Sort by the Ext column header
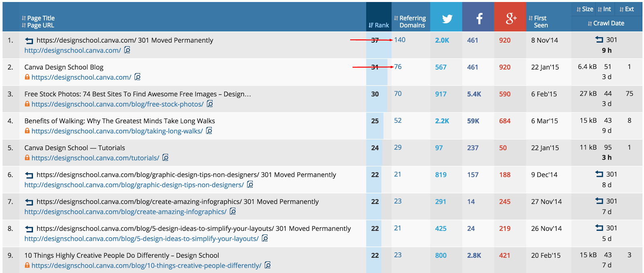Image resolution: width=644 pixels, height=273 pixels. point(628,8)
